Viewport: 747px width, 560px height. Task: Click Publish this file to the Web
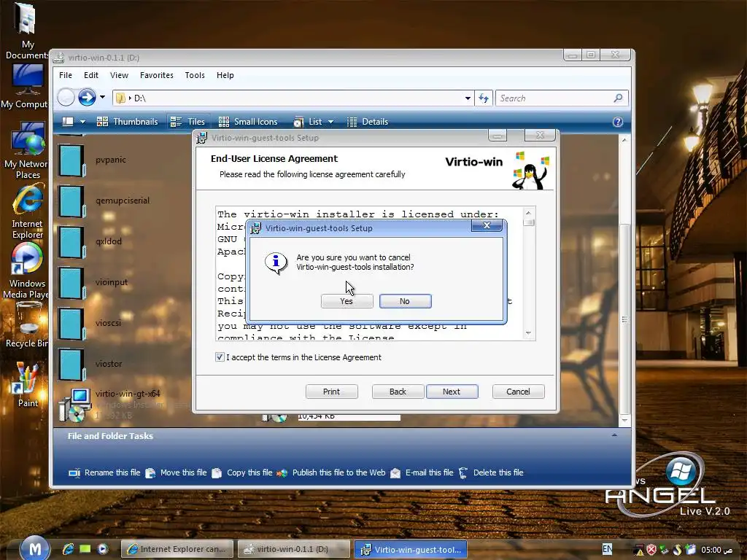[x=331, y=472]
